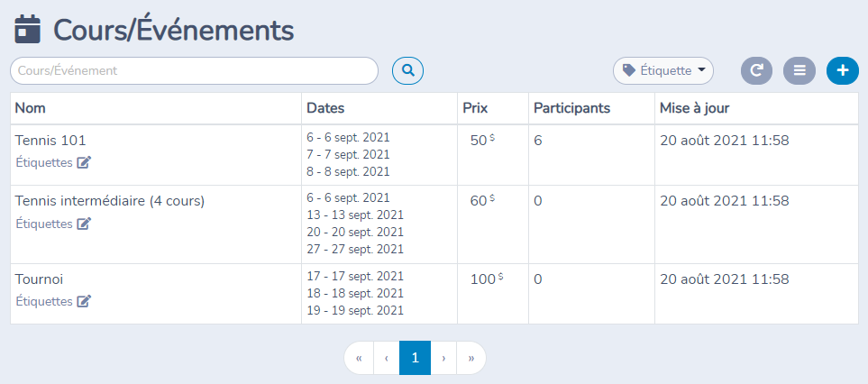Edit labels icon for Tennis 101
Viewport: 868px width, 384px height.
click(x=84, y=162)
